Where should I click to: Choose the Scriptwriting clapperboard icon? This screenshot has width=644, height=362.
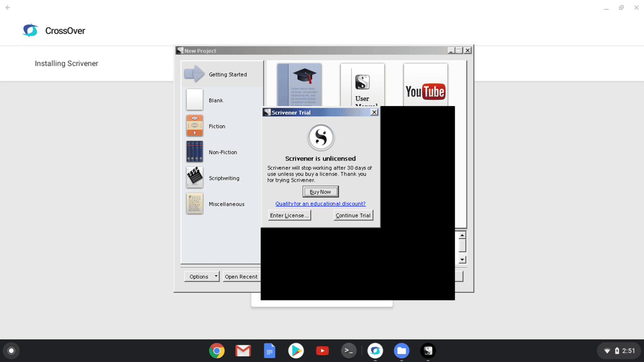click(x=194, y=177)
